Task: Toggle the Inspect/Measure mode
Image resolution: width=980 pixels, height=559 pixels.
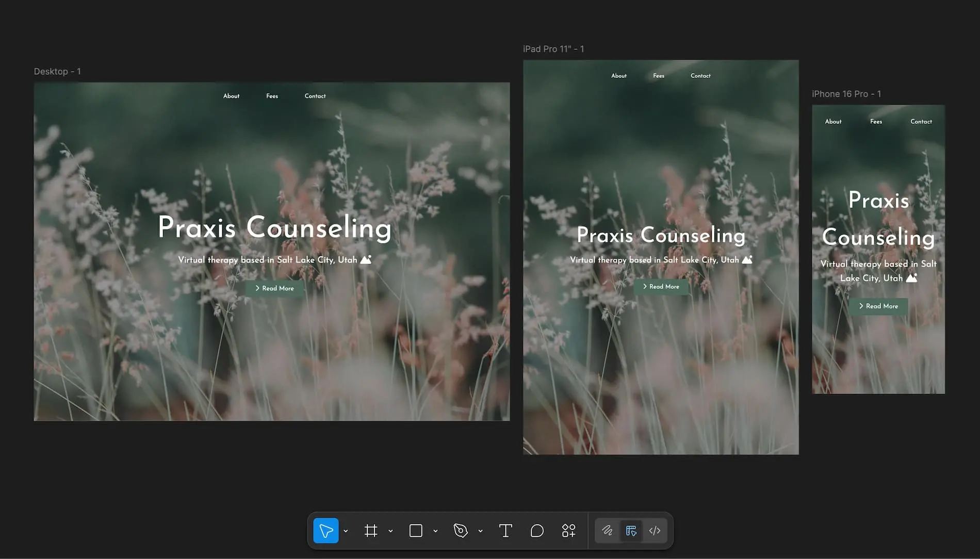Action: 631,530
